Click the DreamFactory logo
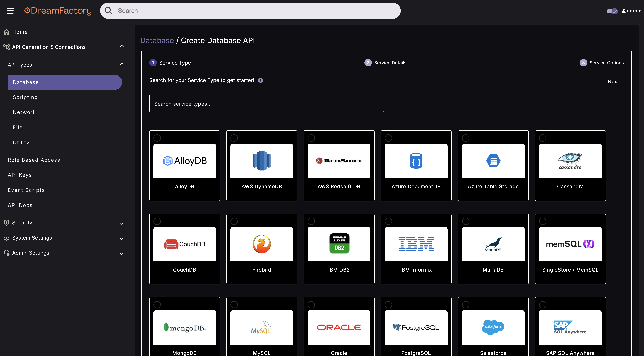 57,11
